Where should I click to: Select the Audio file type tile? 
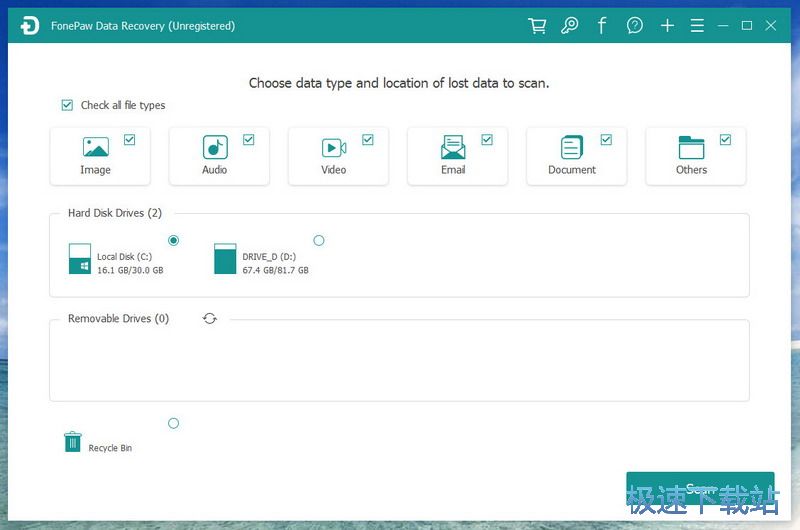click(215, 155)
